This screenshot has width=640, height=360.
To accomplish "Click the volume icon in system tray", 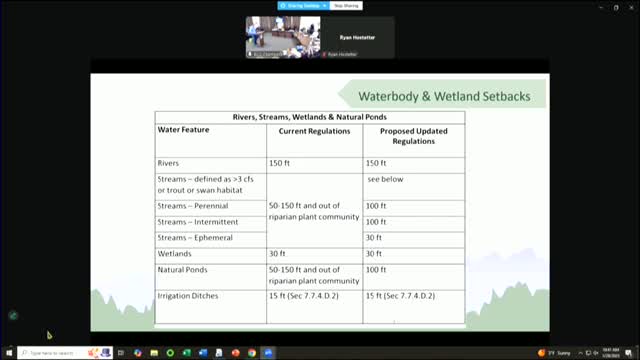I will [596, 353].
